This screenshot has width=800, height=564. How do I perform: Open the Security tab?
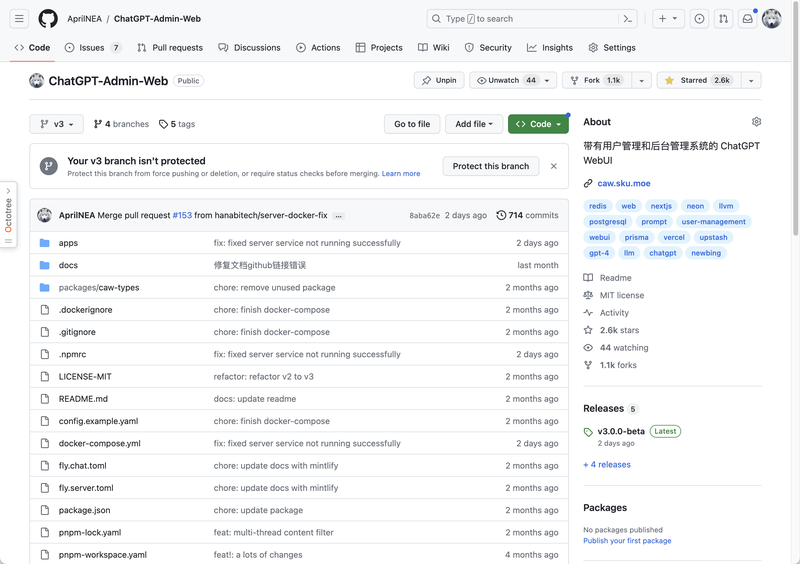488,48
